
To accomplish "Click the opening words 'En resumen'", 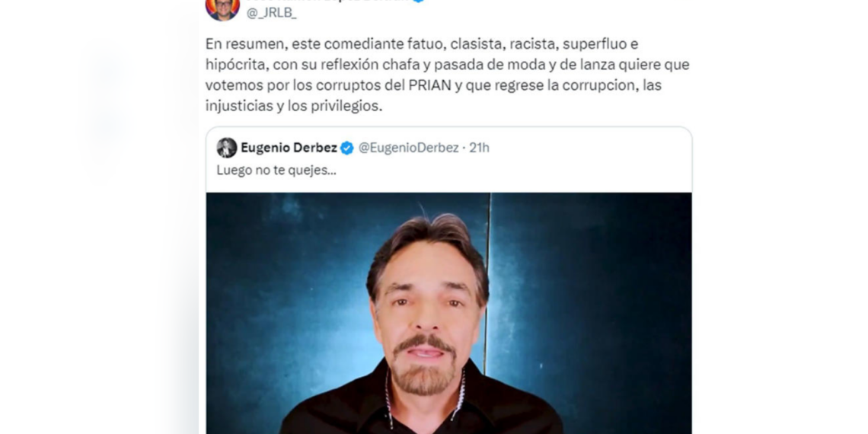I will tap(237, 44).
